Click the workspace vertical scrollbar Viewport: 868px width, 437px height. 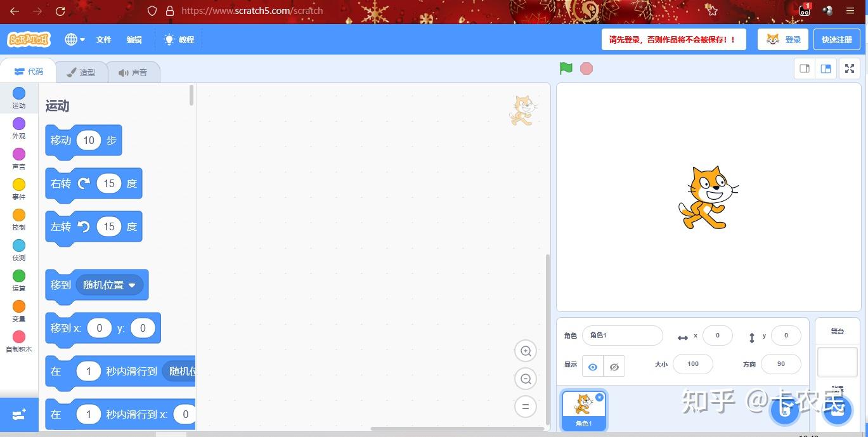pos(548,339)
